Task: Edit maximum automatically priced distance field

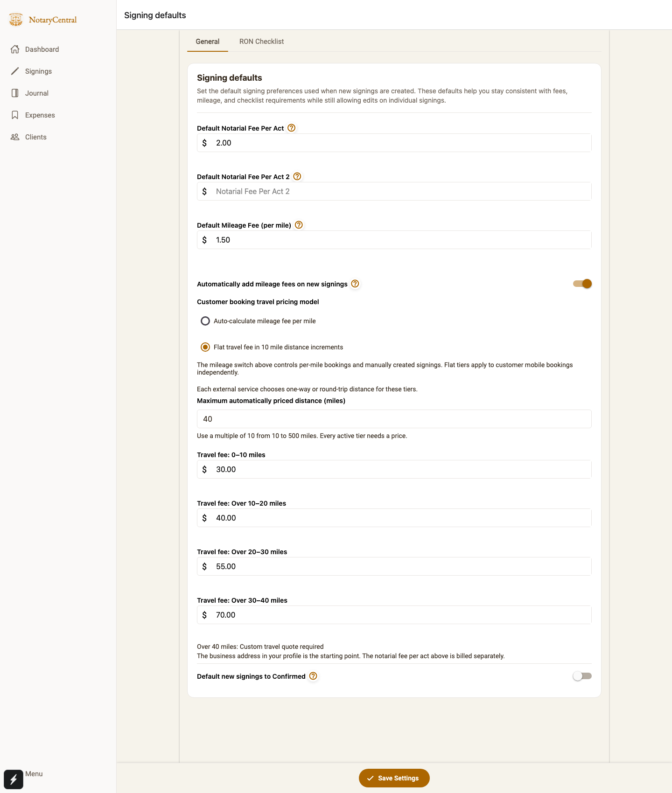Action: pos(394,419)
